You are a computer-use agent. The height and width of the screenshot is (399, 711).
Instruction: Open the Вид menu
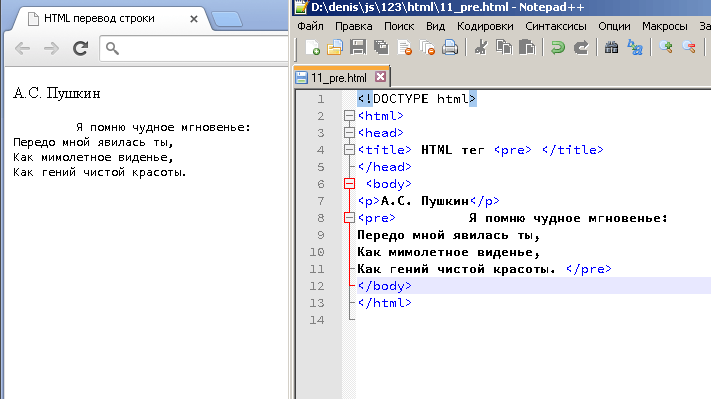tap(435, 26)
